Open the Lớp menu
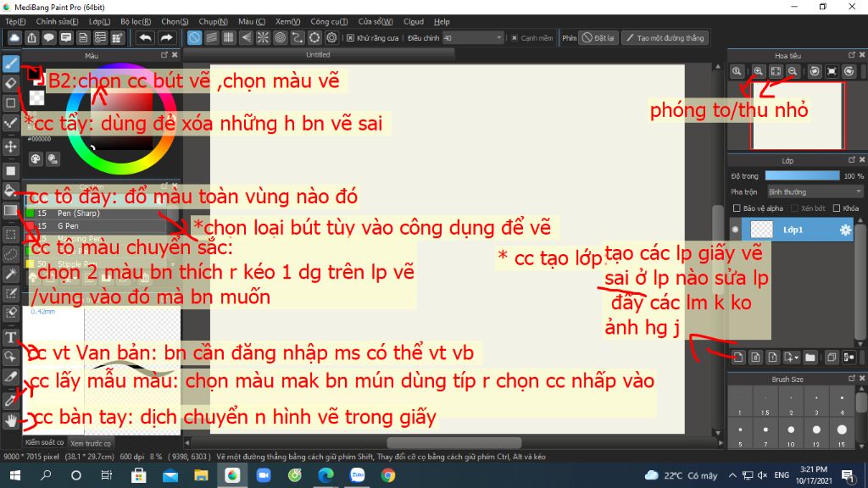Screen dimensions: 868x488 pos(99,21)
